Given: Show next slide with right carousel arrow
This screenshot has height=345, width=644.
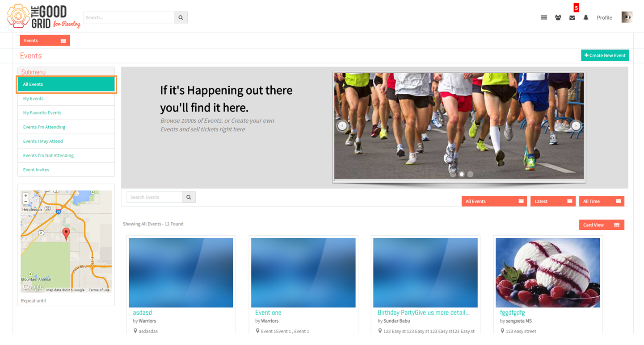Looking at the screenshot, I should (576, 126).
